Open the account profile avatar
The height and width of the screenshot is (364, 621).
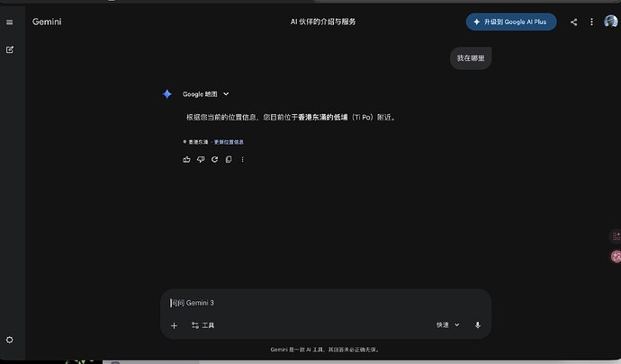click(x=610, y=22)
